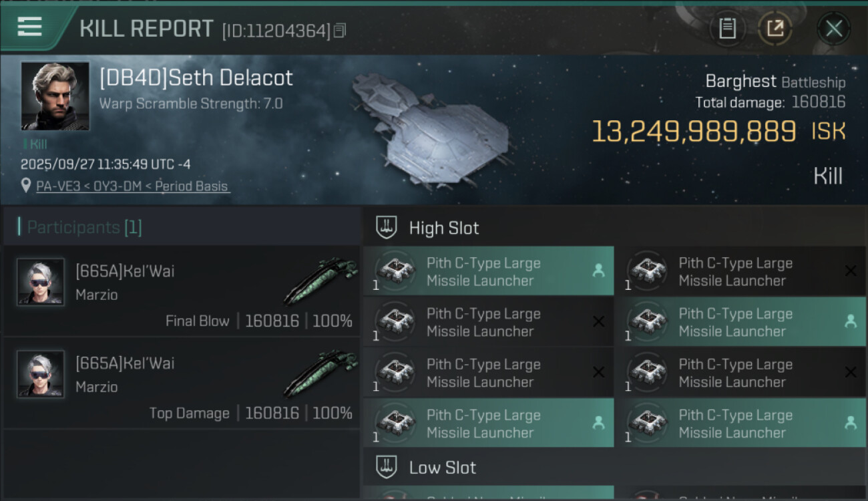Expand the Low Slot section
Viewport: 868px width, 501px height.
click(x=442, y=468)
